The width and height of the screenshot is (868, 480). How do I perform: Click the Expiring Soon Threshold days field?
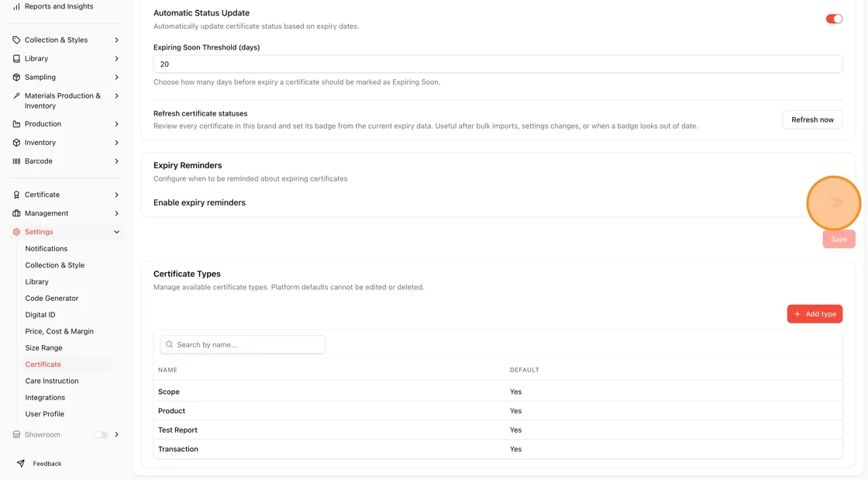(498, 64)
